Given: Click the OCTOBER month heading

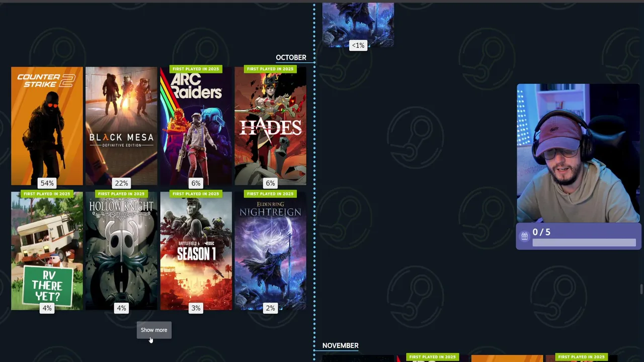Looking at the screenshot, I should point(291,57).
